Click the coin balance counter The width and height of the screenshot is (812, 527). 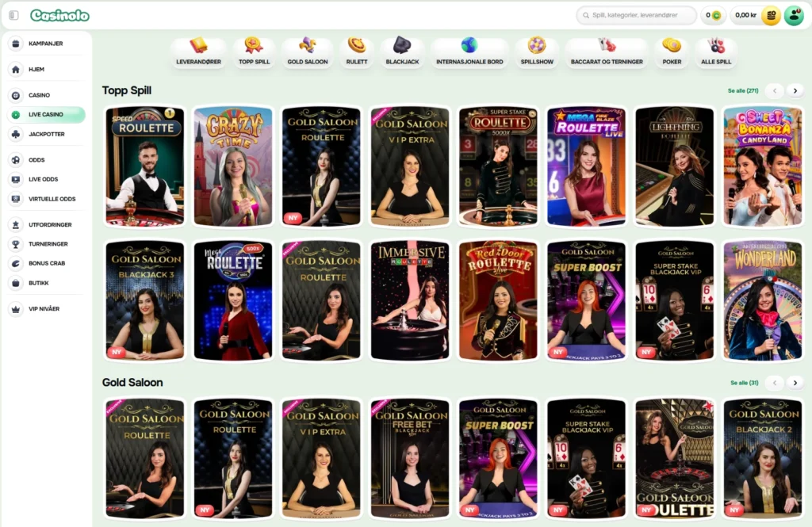[x=713, y=15]
